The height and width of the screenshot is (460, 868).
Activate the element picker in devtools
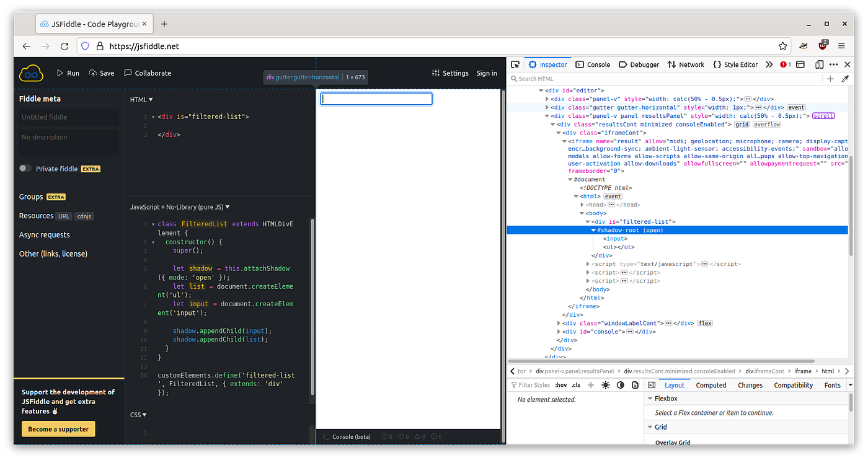coord(515,64)
